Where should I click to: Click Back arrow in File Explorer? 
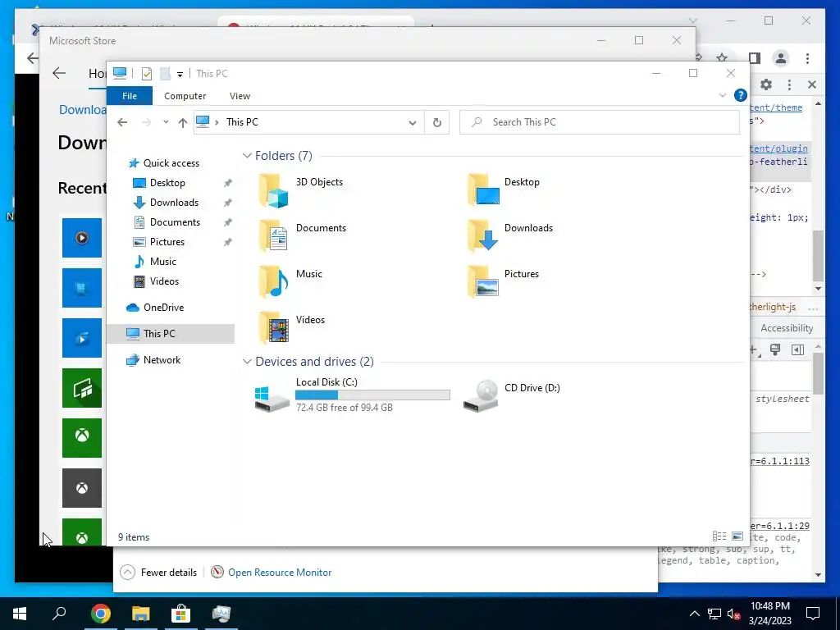click(122, 122)
